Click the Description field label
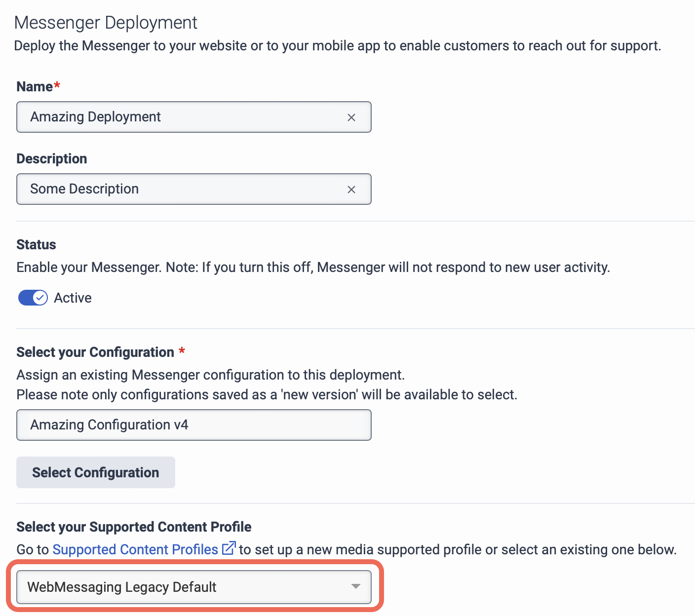Viewport: 695px width, 616px height. coord(52,158)
